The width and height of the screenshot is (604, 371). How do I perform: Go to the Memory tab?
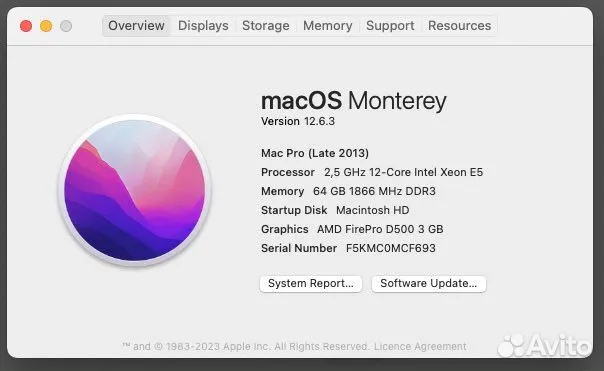(327, 26)
